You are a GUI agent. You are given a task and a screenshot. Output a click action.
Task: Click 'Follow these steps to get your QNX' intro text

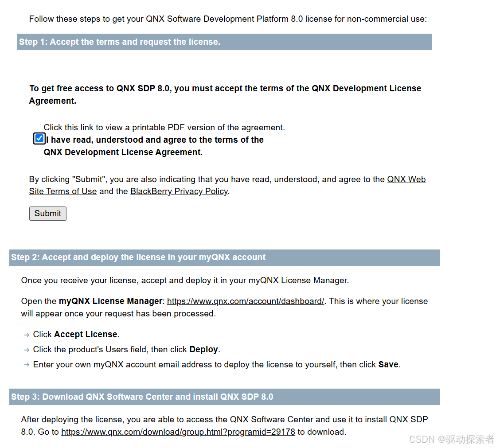pyautogui.click(x=228, y=19)
